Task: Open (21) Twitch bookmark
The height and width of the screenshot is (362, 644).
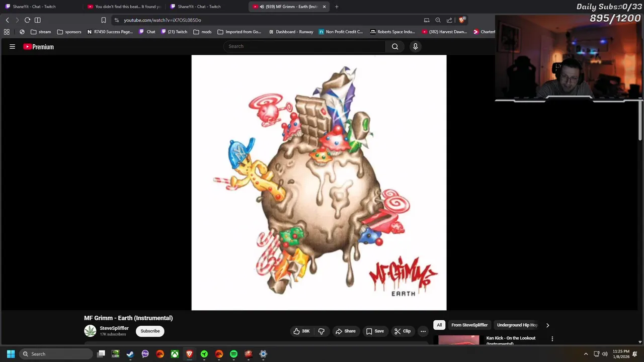Action: tap(174, 32)
